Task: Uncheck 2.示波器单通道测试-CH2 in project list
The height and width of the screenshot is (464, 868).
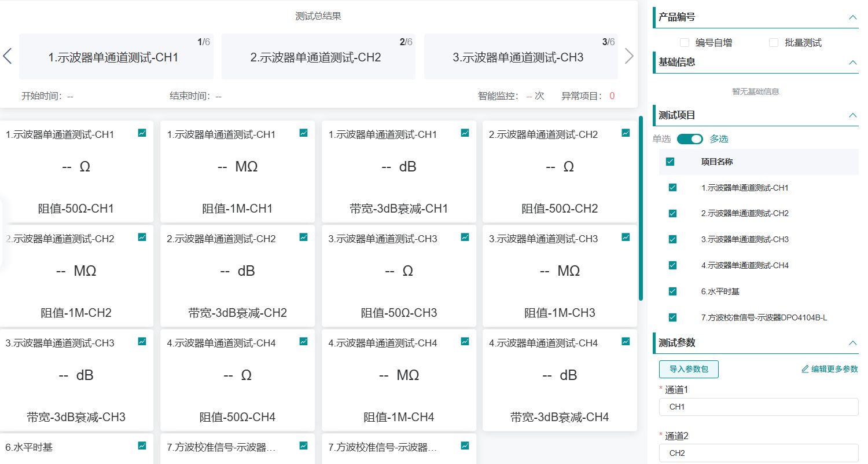Action: click(x=672, y=214)
